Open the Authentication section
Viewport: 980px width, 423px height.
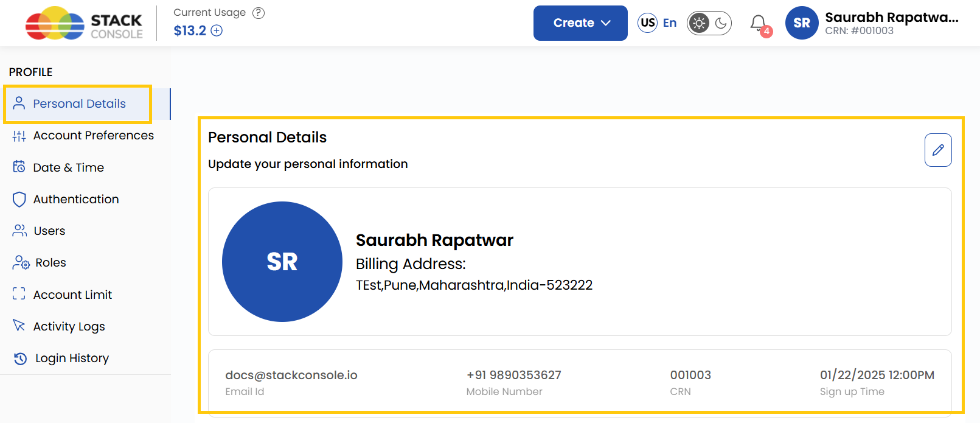[x=76, y=199]
